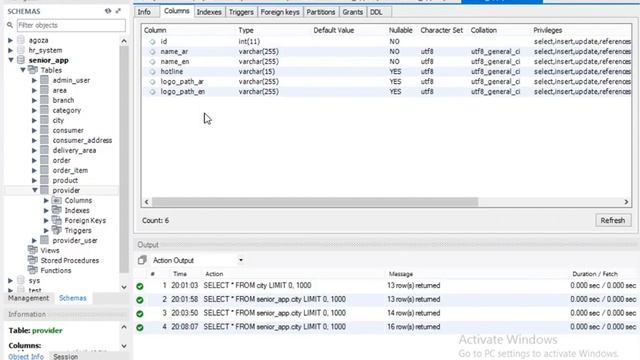The height and width of the screenshot is (360, 640).
Task: Collapse the senior_app schema
Action: point(11,60)
